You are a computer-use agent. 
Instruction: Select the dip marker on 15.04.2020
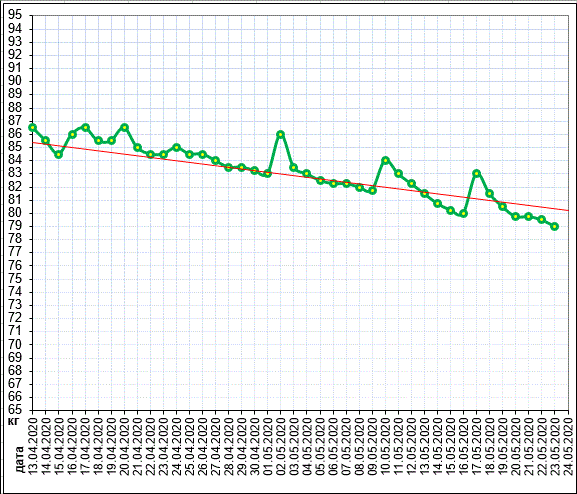pyautogui.click(x=59, y=155)
